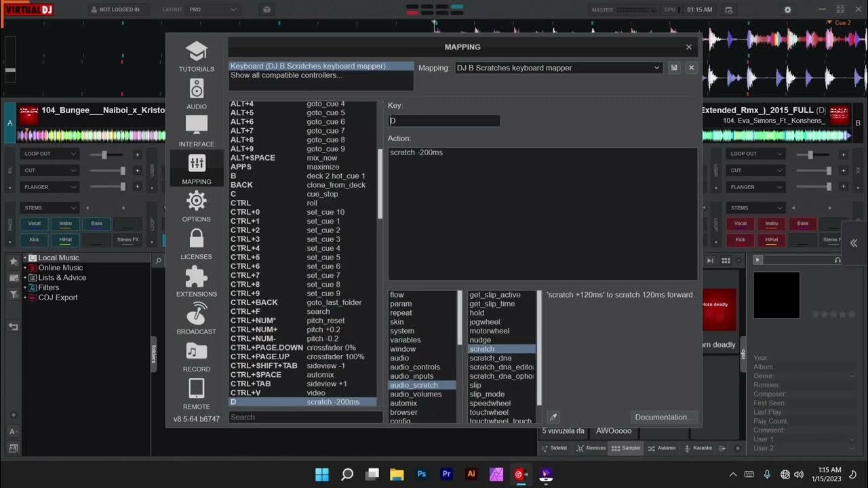Select audio_scratch in action category list
Viewport: 868px width, 488px height.
coord(422,385)
